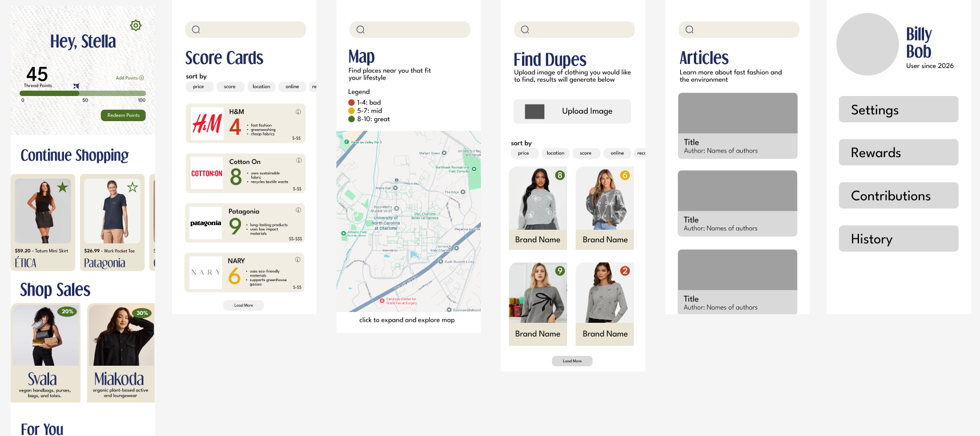This screenshot has width=980, height=436.
Task: Sort score cards by location
Action: click(x=261, y=87)
